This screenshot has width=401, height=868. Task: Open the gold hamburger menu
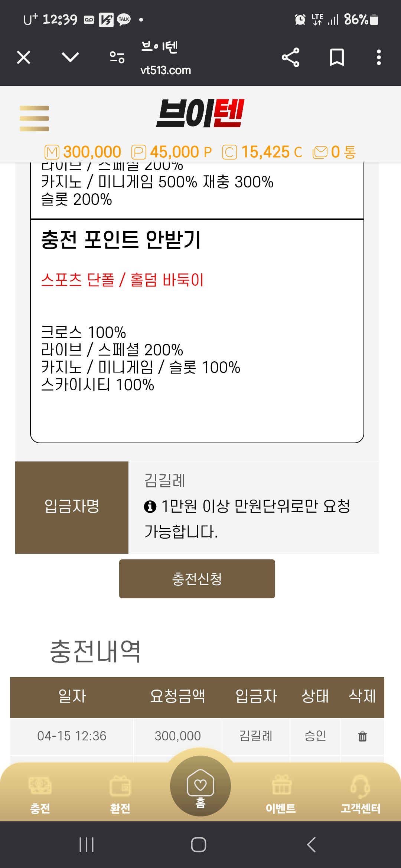[34, 118]
